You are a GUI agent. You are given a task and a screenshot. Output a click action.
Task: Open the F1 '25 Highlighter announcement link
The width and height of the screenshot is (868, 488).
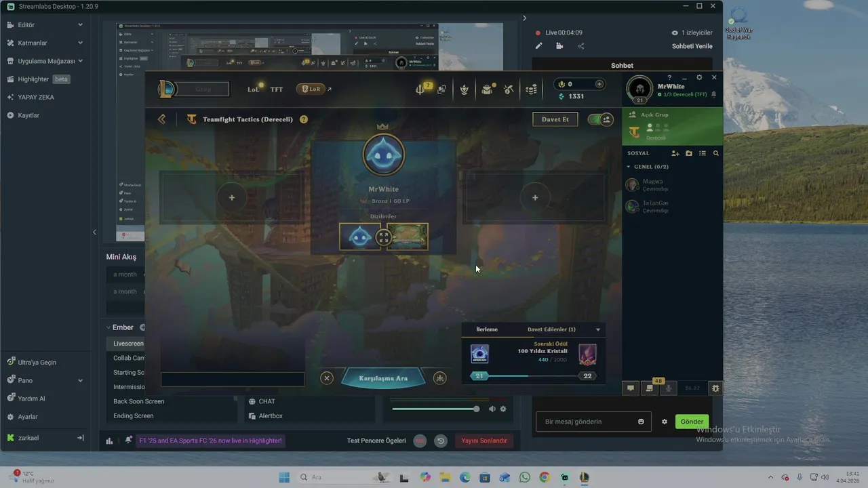(x=210, y=441)
